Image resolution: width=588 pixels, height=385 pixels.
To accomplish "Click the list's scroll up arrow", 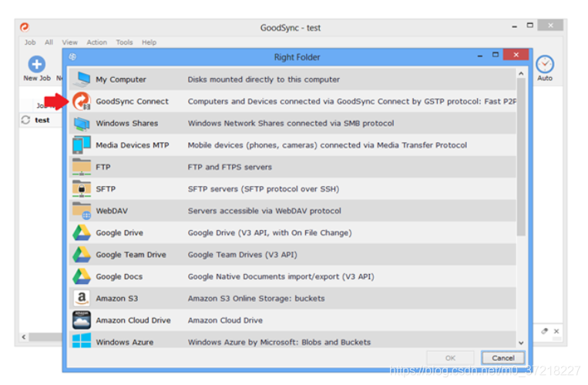I will (521, 73).
